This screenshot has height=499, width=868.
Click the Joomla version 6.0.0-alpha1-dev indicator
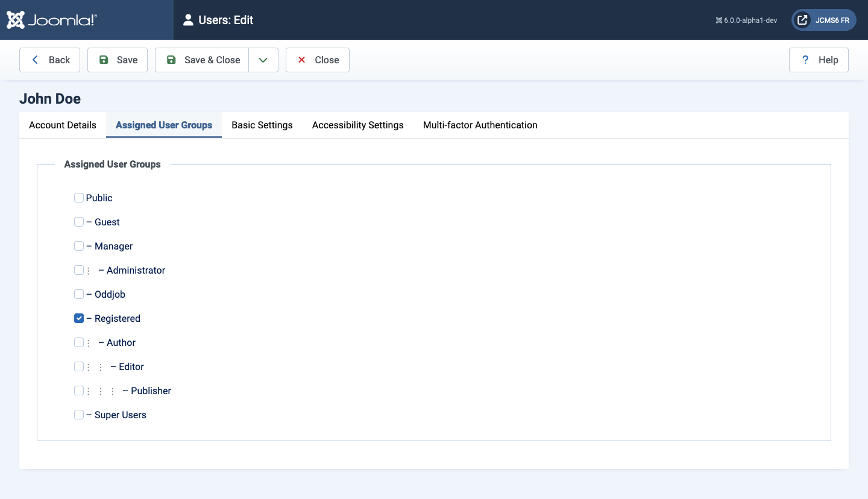(746, 20)
